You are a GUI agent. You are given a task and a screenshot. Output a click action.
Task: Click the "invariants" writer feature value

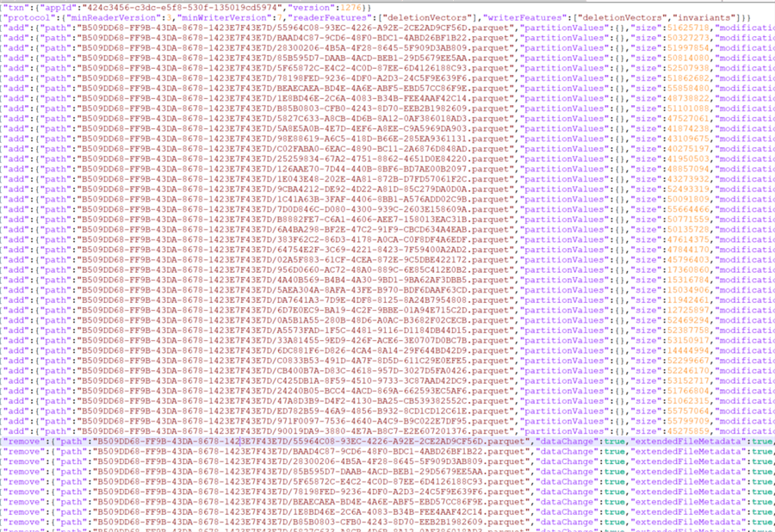(x=705, y=18)
